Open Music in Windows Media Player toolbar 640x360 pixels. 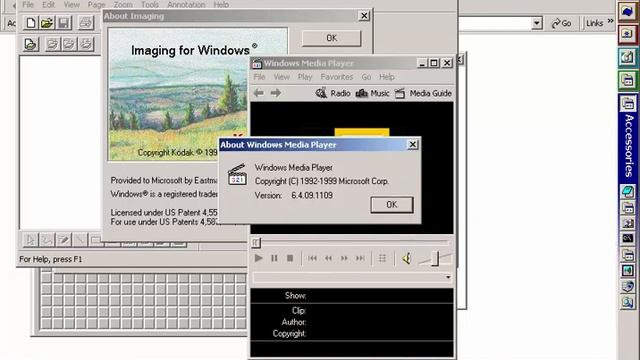click(x=372, y=93)
